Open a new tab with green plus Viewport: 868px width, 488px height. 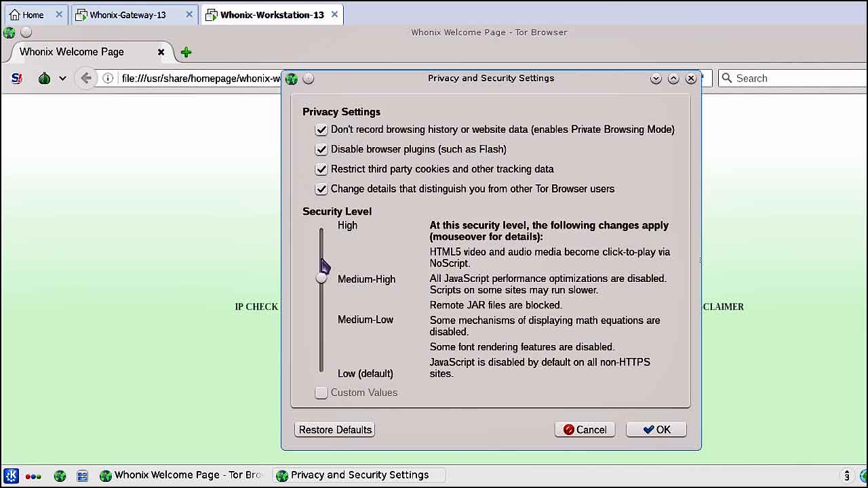coord(186,52)
